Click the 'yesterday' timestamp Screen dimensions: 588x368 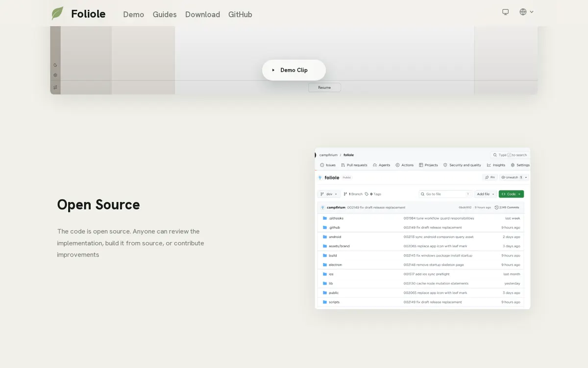point(513,284)
